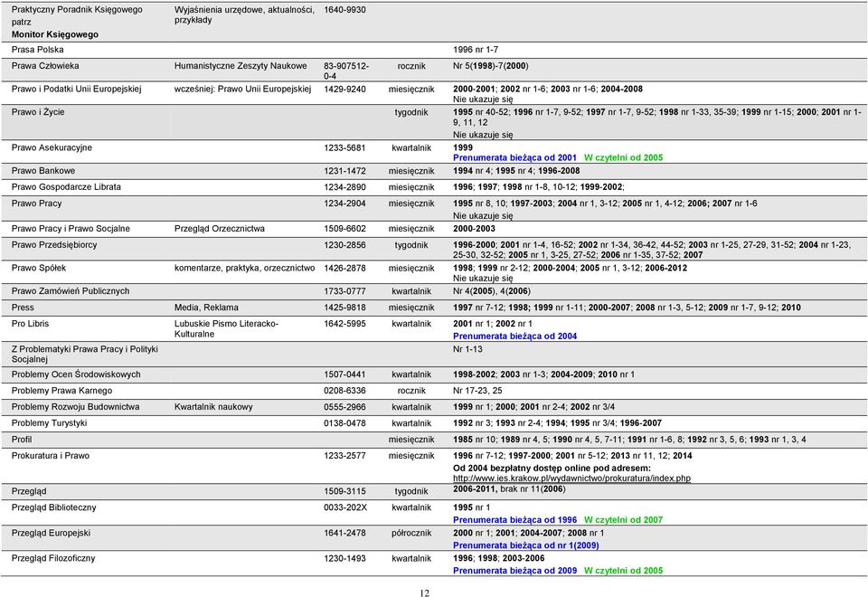Select ISSN 1231-1472
This screenshot has width=868, height=597.
point(344,171)
